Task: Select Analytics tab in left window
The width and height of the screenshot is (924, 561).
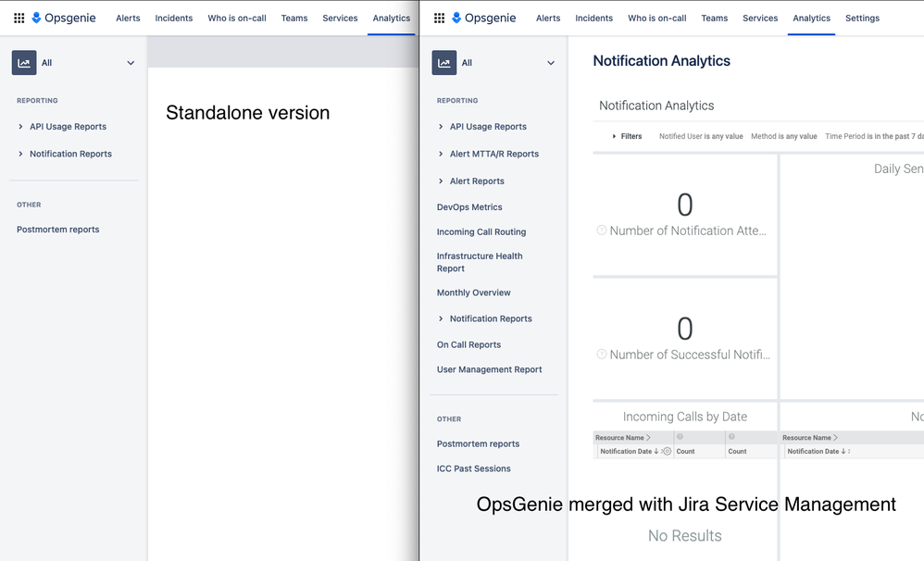Action: [392, 19]
